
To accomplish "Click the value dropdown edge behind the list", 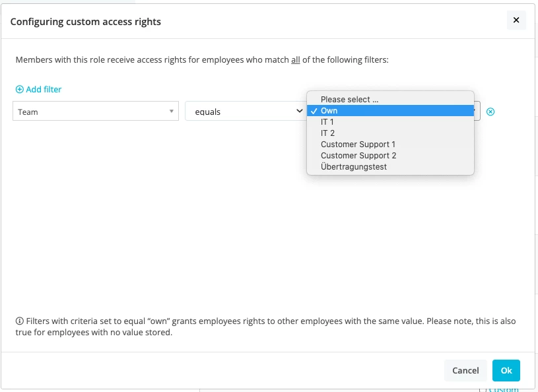I will point(477,111).
